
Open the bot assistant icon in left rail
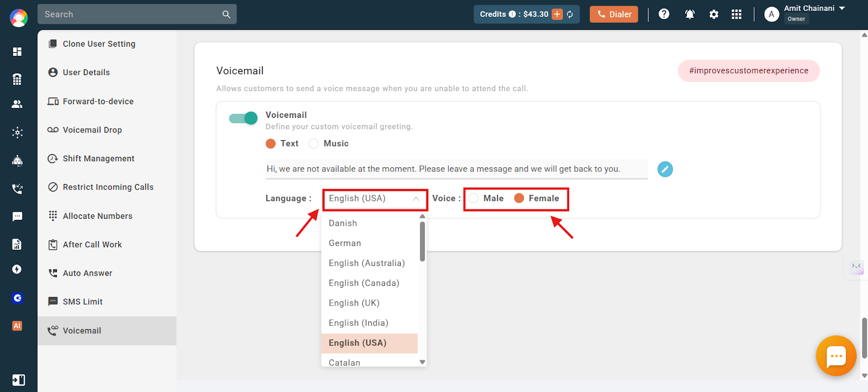click(x=17, y=161)
